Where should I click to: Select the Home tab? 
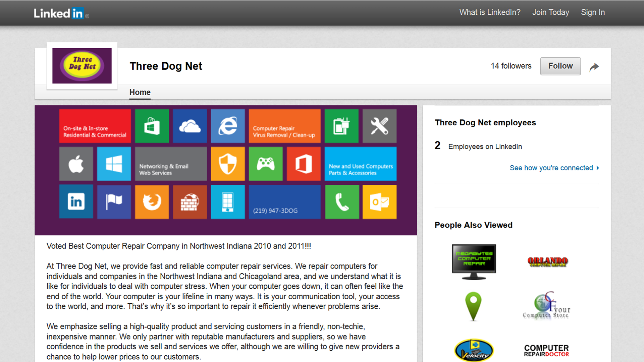(x=140, y=92)
